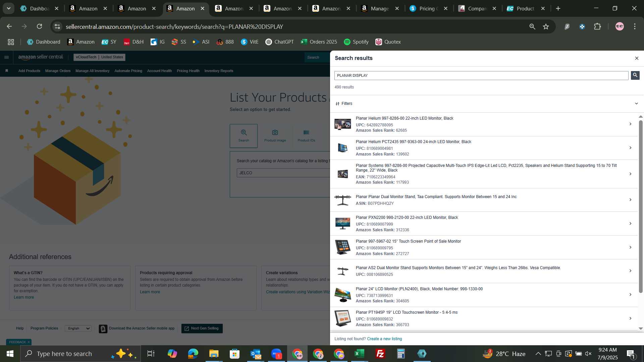The width and height of the screenshot is (644, 362).
Task: Click thumbnail of Planar Helium 997-8286-00 monitor
Action: [x=342, y=124]
